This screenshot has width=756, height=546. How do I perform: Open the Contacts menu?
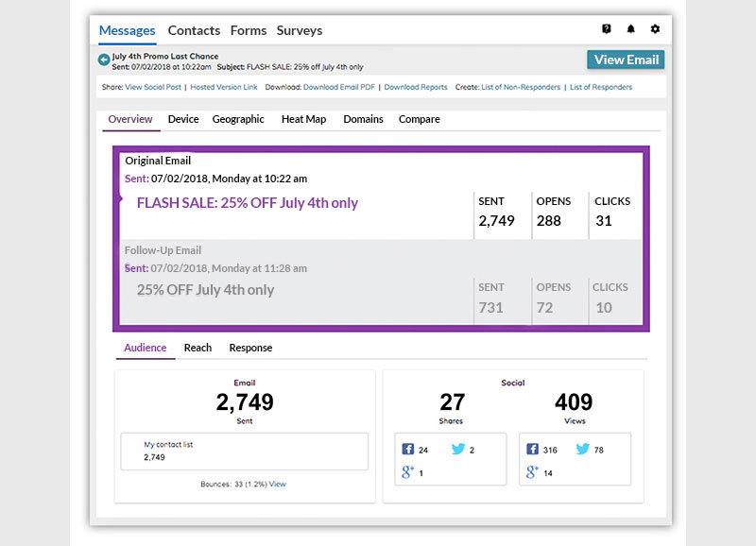click(x=194, y=30)
